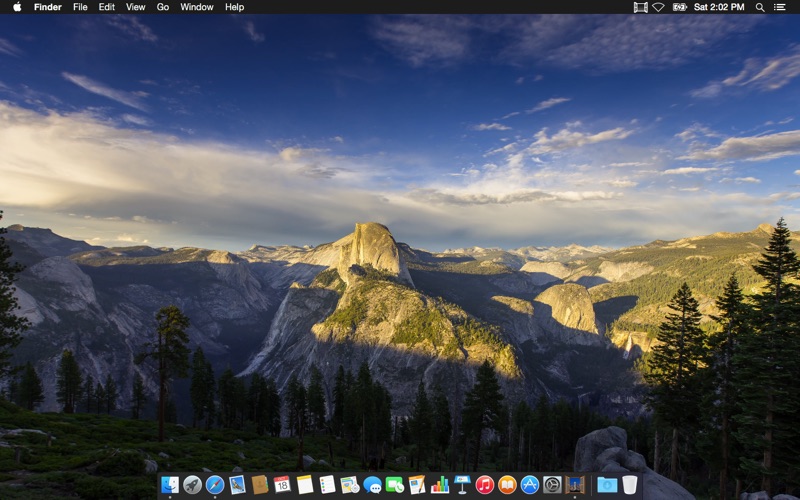The width and height of the screenshot is (800, 500).
Task: Open FaceTime from the dock
Action: pyautogui.click(x=395, y=485)
